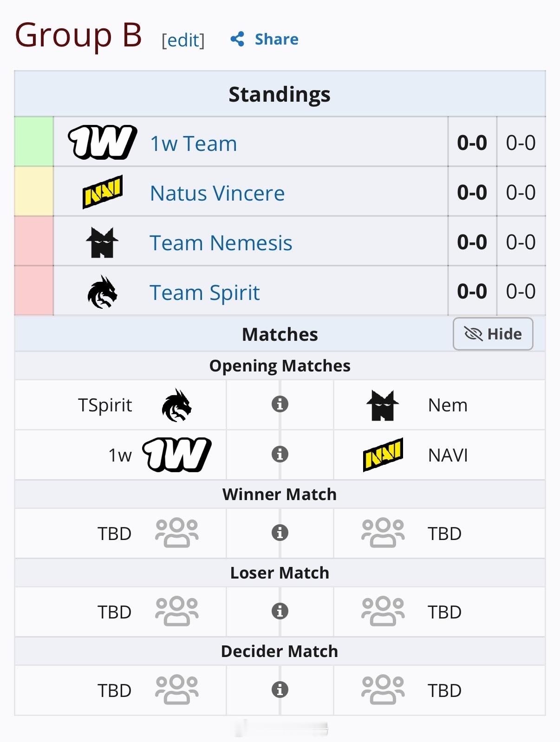This screenshot has width=560, height=742.
Task: Hide the Matches section
Action: tap(493, 334)
